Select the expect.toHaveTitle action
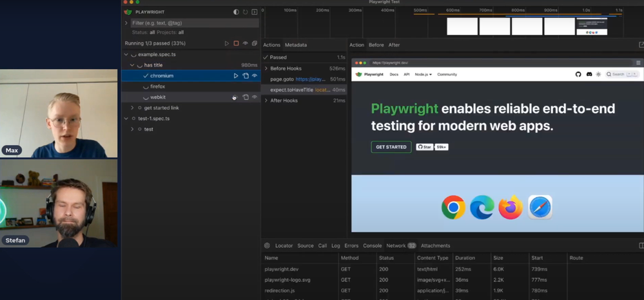Image resolution: width=644 pixels, height=300 pixels. [304, 90]
